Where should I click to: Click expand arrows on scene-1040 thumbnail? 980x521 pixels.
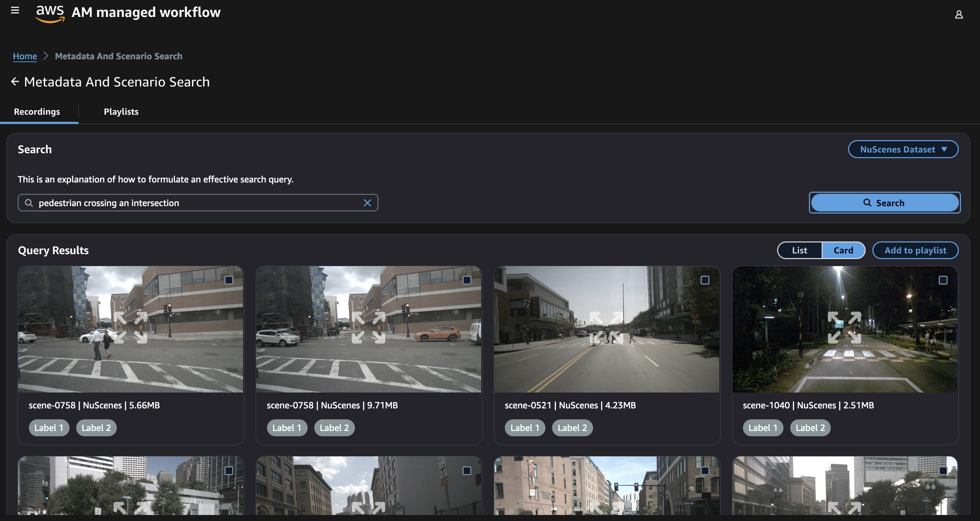point(844,328)
